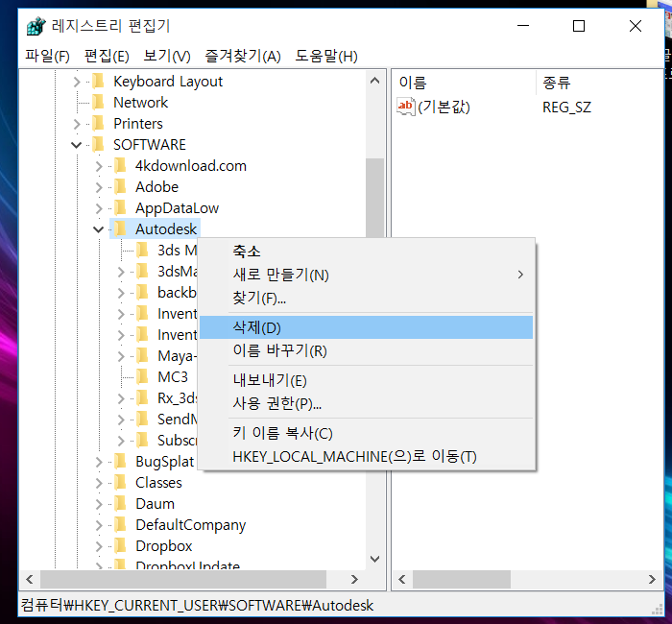This screenshot has height=624, width=672.
Task: Choose 내보내기(E) to export key
Action: click(x=367, y=380)
